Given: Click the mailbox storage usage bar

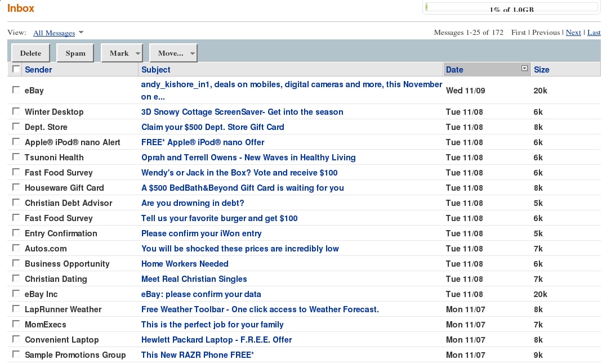Looking at the screenshot, I should pos(510,6).
